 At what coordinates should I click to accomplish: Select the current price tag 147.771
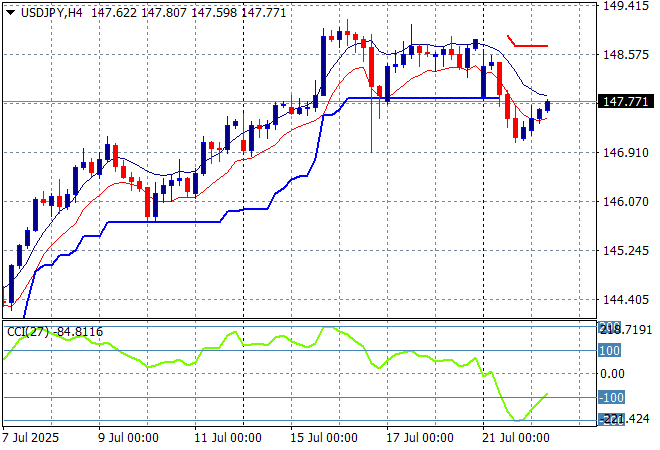pyautogui.click(x=625, y=101)
